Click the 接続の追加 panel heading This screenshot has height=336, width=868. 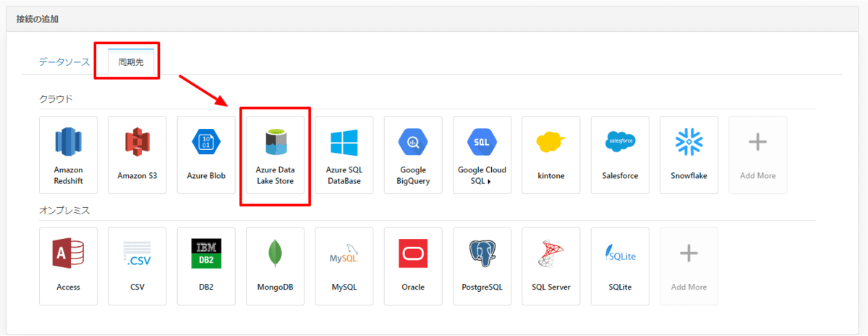[x=38, y=19]
